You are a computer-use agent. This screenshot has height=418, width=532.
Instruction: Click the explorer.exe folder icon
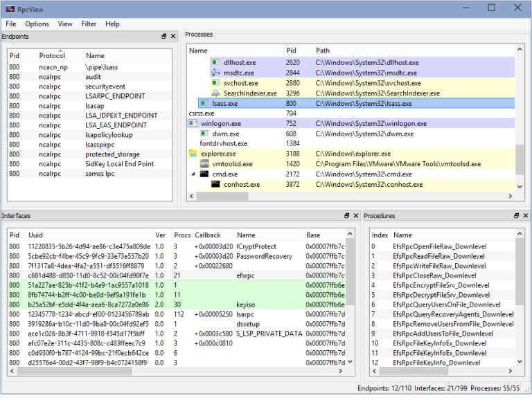coord(193,154)
